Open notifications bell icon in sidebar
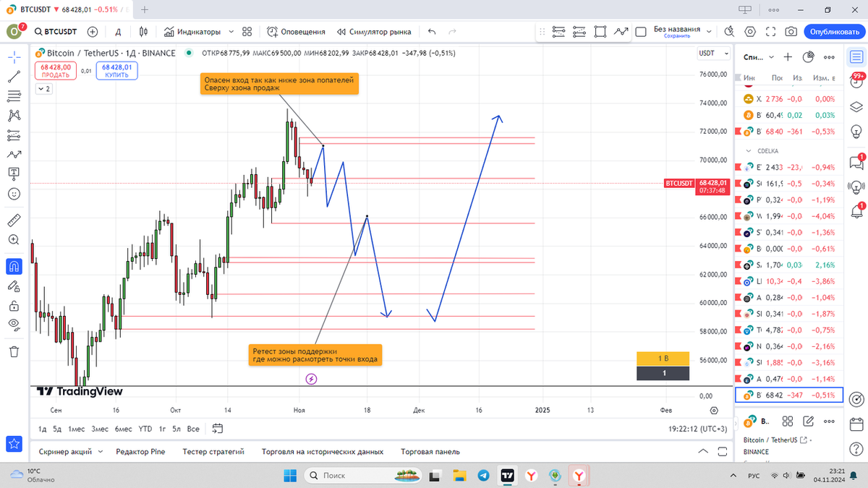The image size is (868, 488). pyautogui.click(x=856, y=211)
